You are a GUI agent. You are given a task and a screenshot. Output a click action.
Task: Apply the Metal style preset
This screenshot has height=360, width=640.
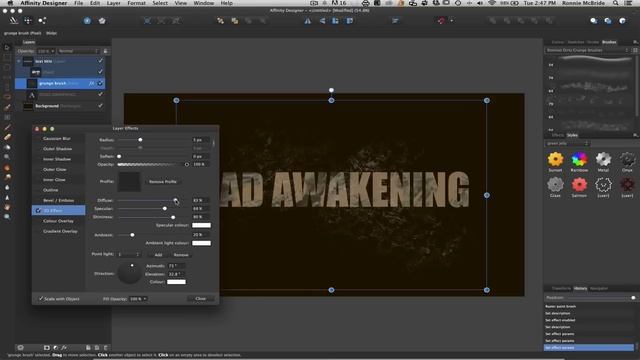[x=603, y=159]
